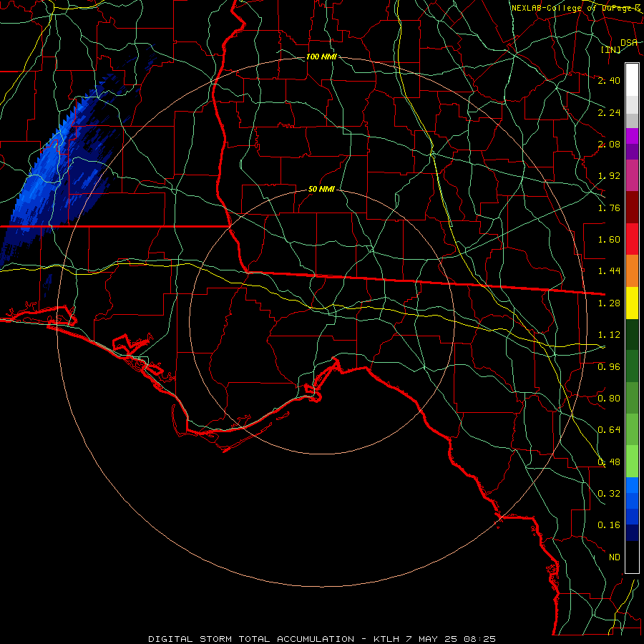Click the "08:25" timestamp in the footer

click(479, 639)
